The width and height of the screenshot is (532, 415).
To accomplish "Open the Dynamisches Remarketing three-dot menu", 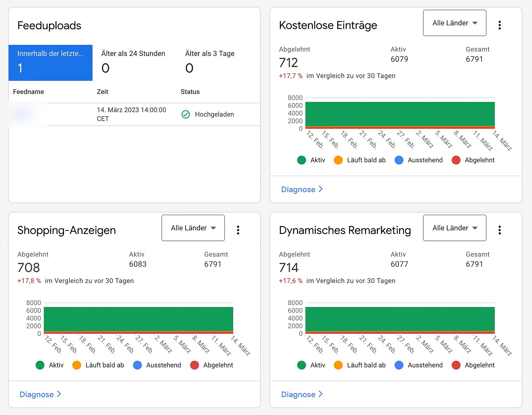I will (x=500, y=230).
